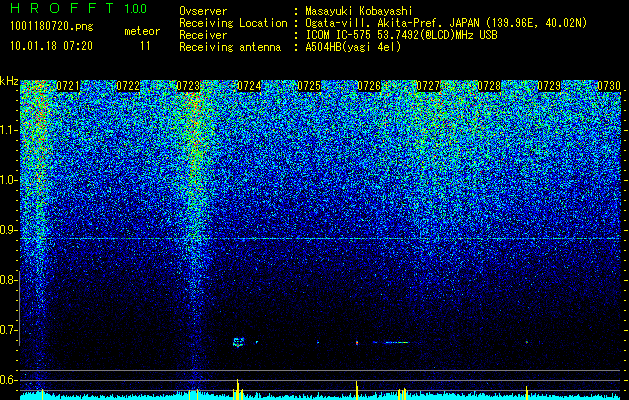Click the long horizontal echo streak before 0727
This screenshot has width=629, height=400.
click(397, 343)
